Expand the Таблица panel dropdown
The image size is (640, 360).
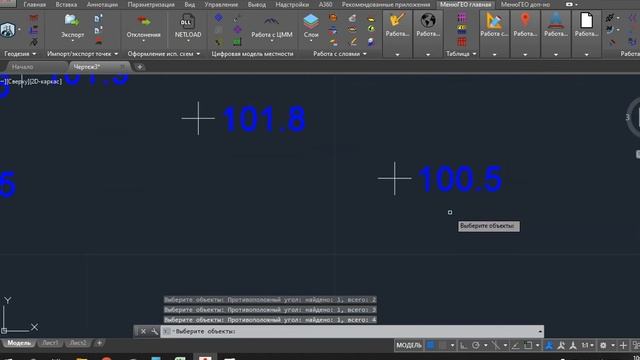(474, 54)
